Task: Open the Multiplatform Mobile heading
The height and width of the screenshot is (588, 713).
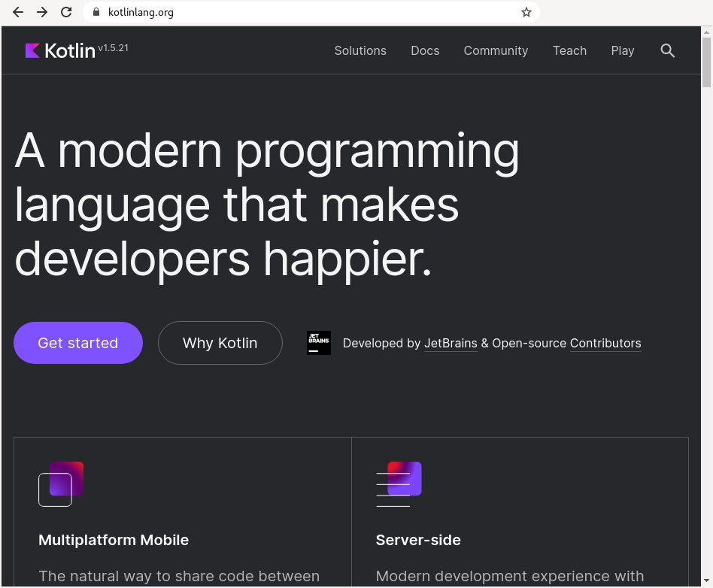Action: point(114,540)
